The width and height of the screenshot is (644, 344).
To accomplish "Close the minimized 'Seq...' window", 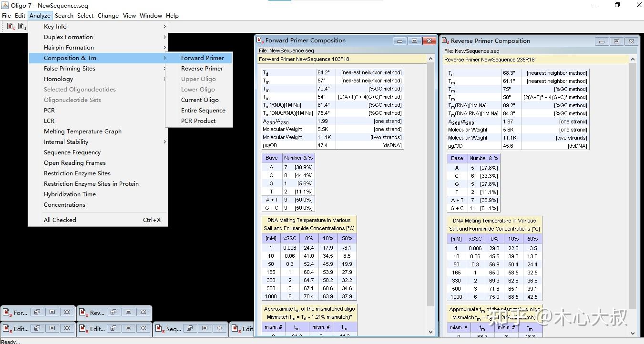I will point(220,328).
